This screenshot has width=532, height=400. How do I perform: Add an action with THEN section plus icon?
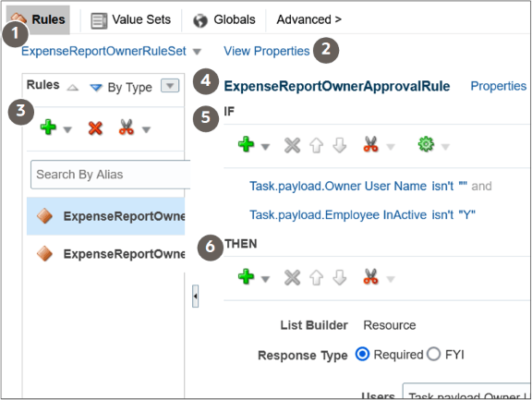(x=247, y=277)
